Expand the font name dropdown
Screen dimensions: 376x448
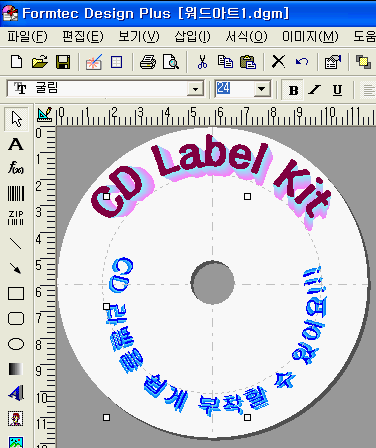(x=195, y=89)
